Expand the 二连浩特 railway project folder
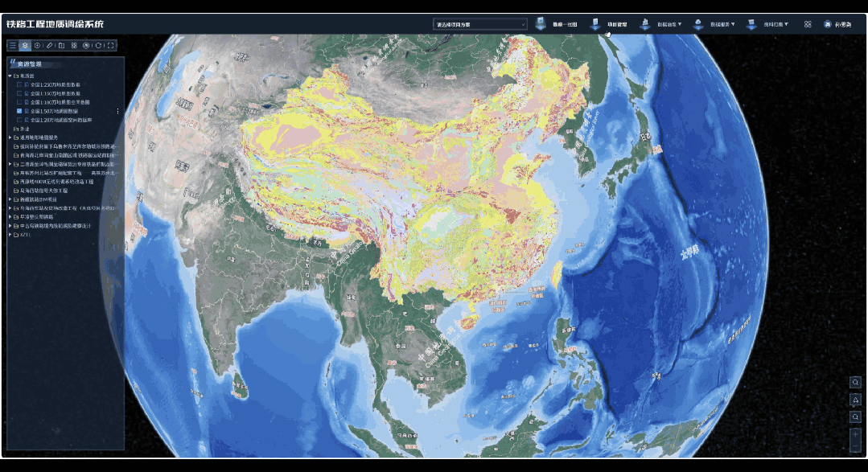Screen dimensions: 868x472 [10, 164]
